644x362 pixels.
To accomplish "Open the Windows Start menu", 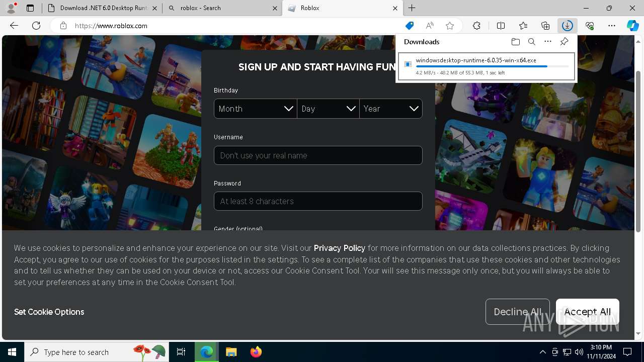I will (x=12, y=352).
